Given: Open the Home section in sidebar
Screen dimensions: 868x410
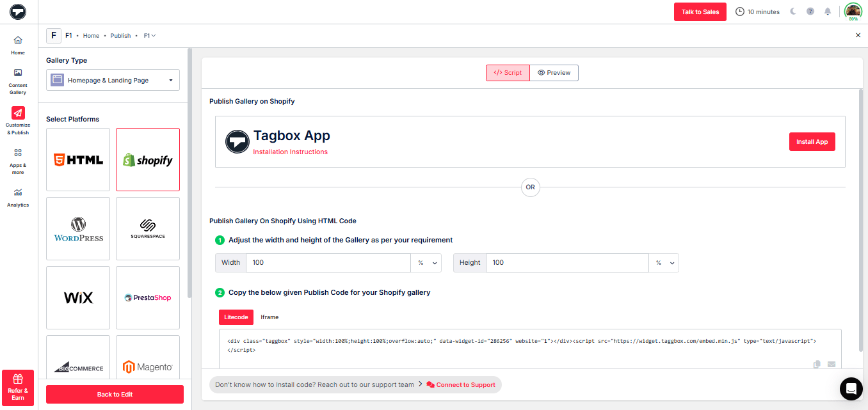Looking at the screenshot, I should point(17,43).
